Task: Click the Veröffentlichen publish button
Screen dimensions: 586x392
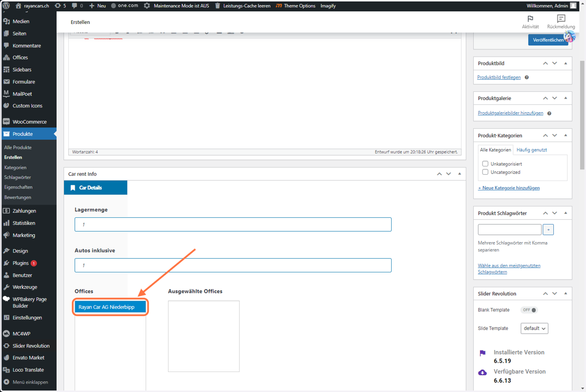Action: coord(548,40)
